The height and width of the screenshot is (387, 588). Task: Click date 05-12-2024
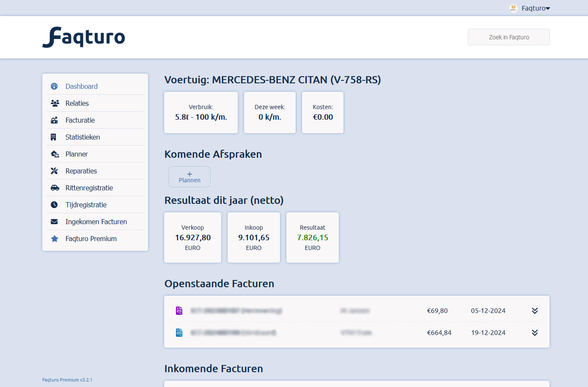tap(488, 310)
